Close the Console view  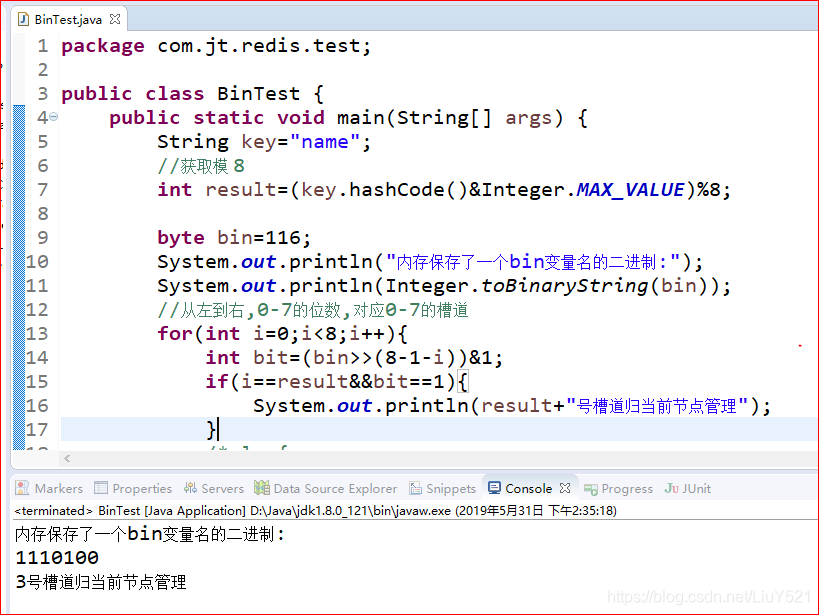[x=565, y=488]
